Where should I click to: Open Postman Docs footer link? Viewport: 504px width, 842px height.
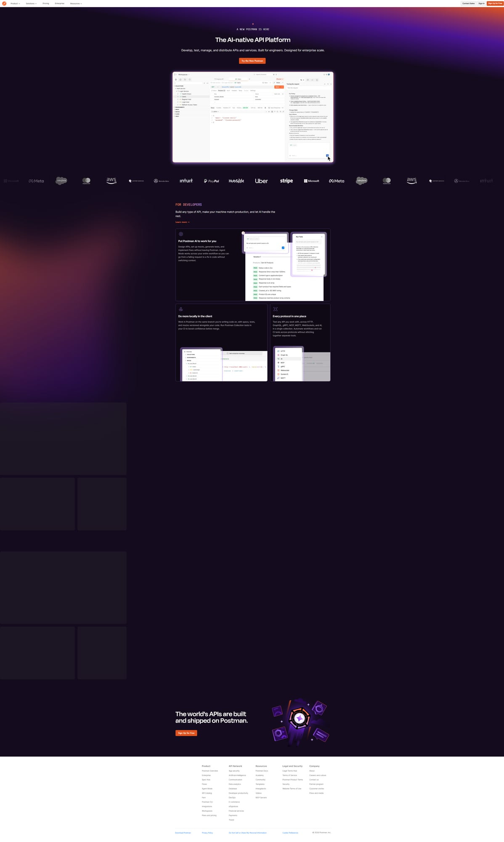point(262,771)
